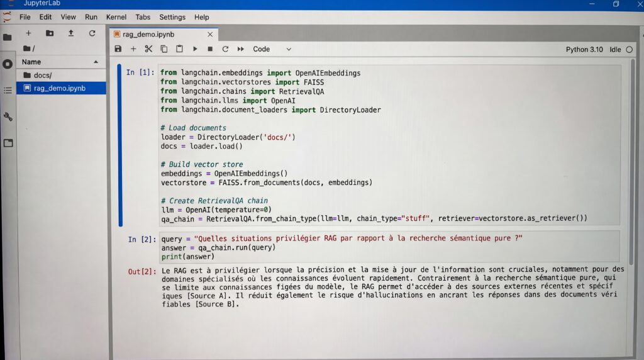The image size is (644, 360).
Task: Open the Run menu
Action: point(91,17)
